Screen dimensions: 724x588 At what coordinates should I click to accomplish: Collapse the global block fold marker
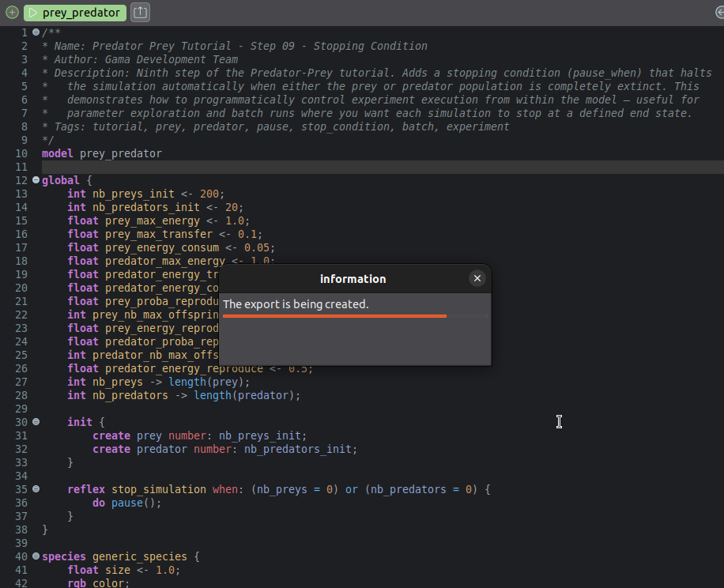36,180
